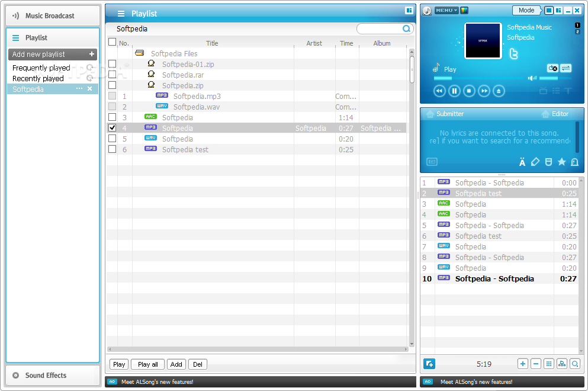588x391 pixels.
Task: Check the box for Softpedia test track 6
Action: (112, 149)
